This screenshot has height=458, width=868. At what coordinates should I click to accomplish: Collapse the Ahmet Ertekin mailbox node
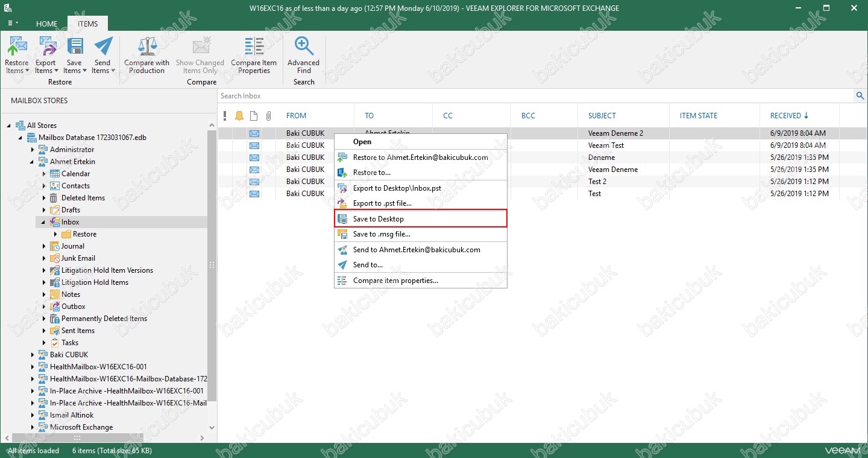33,162
